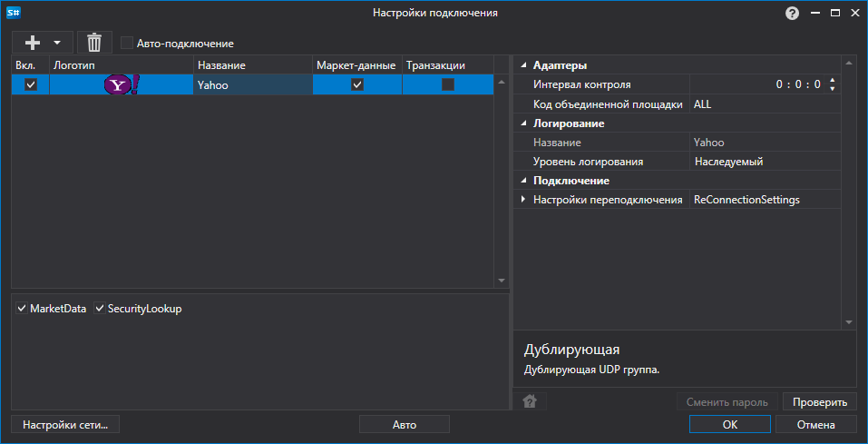The height and width of the screenshot is (444, 868).
Task: Maximize the Настройки подключения window
Action: 834,14
